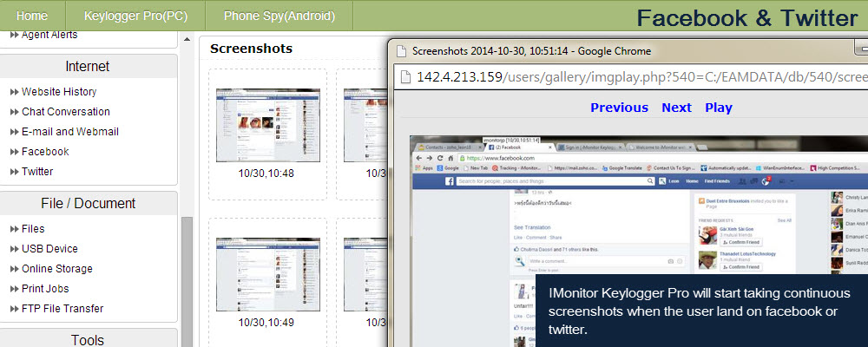This screenshot has width=868, height=347.
Task: Click the Internet section header
Action: coord(88,67)
